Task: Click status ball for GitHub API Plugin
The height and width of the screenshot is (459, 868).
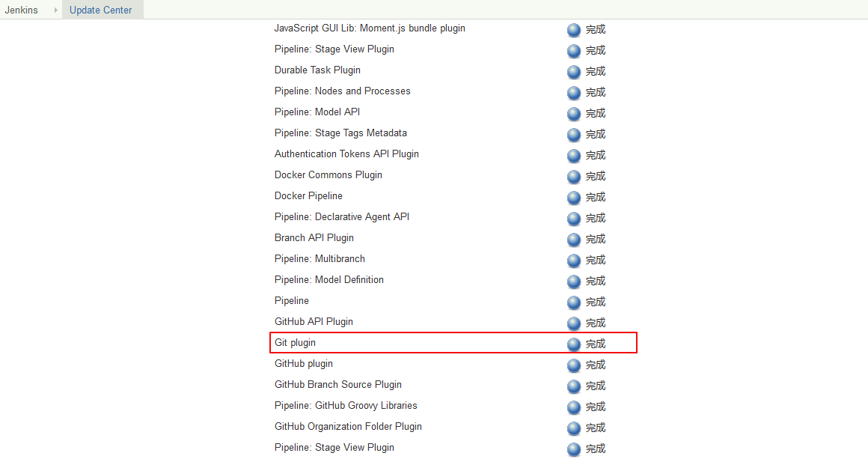Action: click(574, 324)
